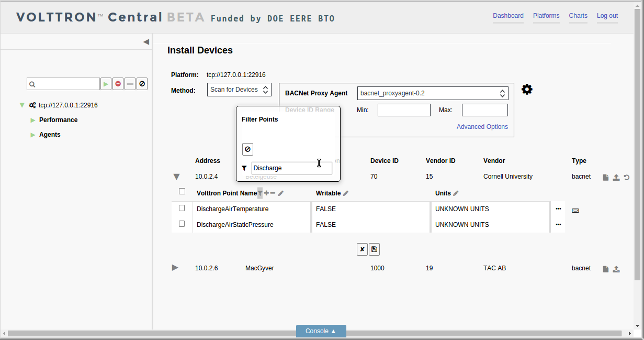
Task: Click Log out in top navigation
Action: [x=607, y=16]
